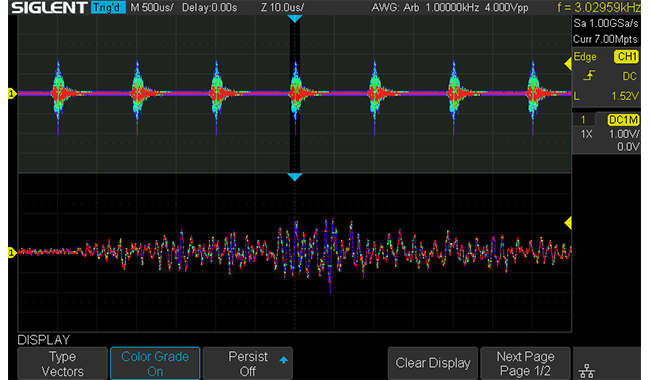Image resolution: width=650 pixels, height=380 pixels.
Task: Click the 1.00V/ vertical scale readout
Action: coord(624,134)
